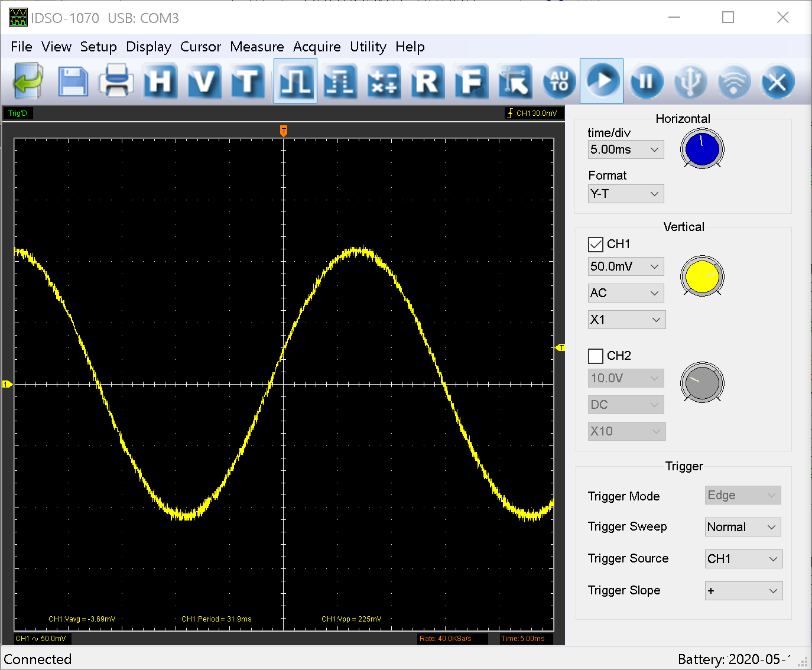Click the Pause acquisition button
This screenshot has height=670, width=812.
point(647,81)
